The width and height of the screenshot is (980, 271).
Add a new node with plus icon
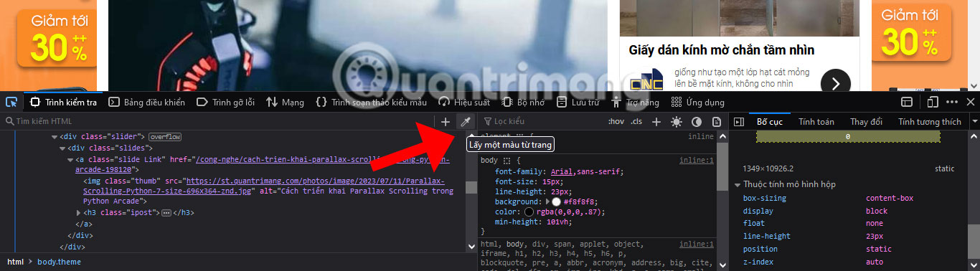coord(445,122)
